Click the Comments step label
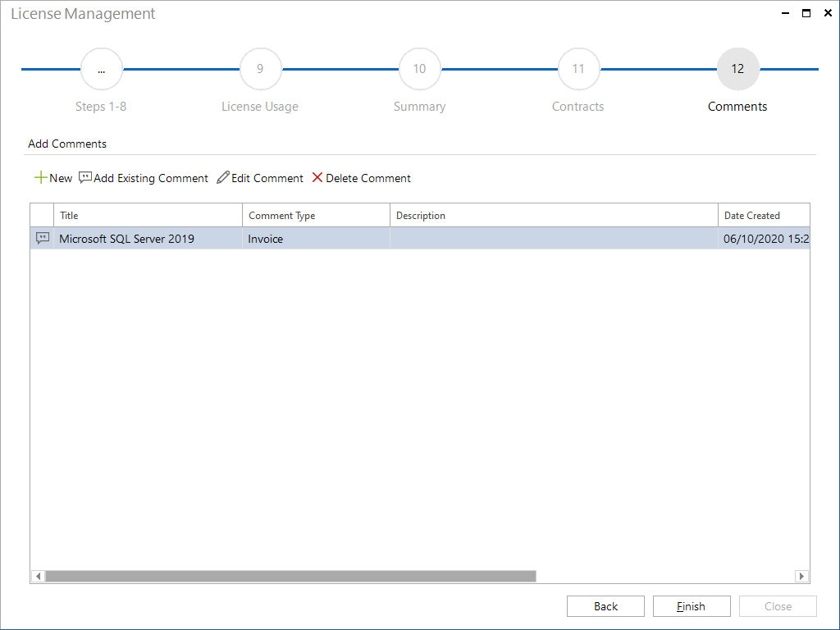840x630 pixels. pyautogui.click(x=737, y=107)
